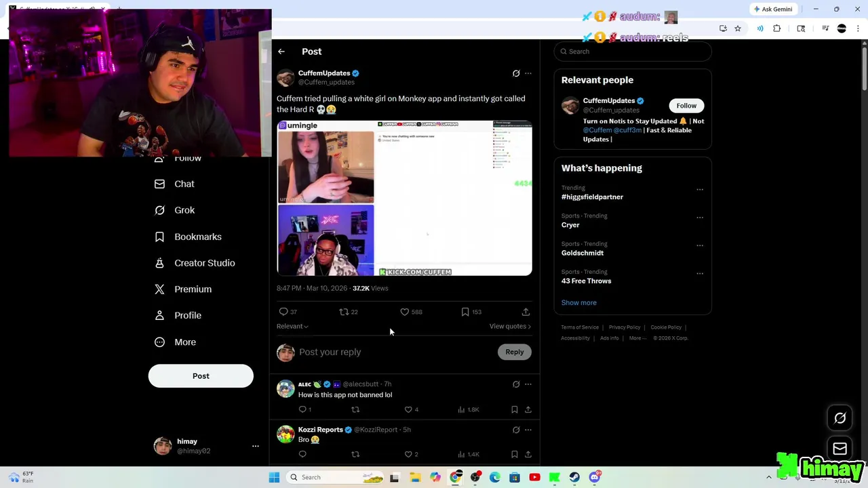Viewport: 868px width, 488px height.
Task: Open Premium in the left sidebar
Action: click(x=183, y=289)
